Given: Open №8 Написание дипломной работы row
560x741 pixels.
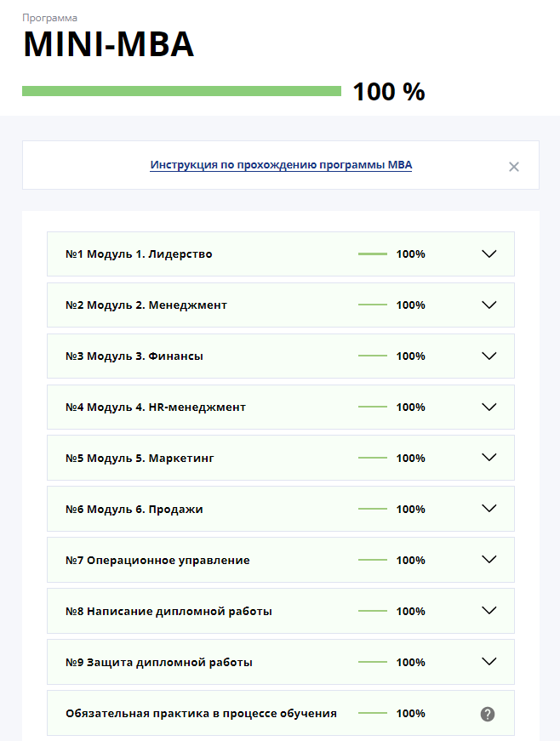Looking at the screenshot, I should click(x=281, y=611).
